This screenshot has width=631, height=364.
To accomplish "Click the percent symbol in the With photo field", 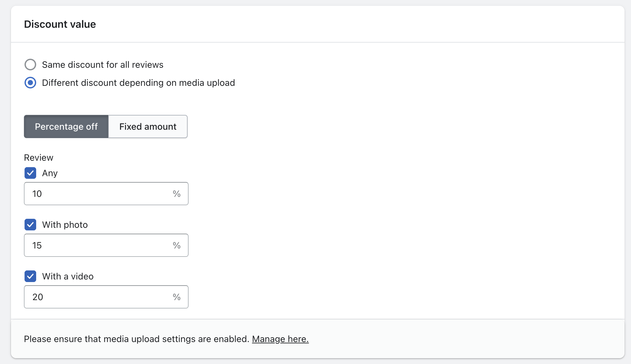I will point(177,245).
